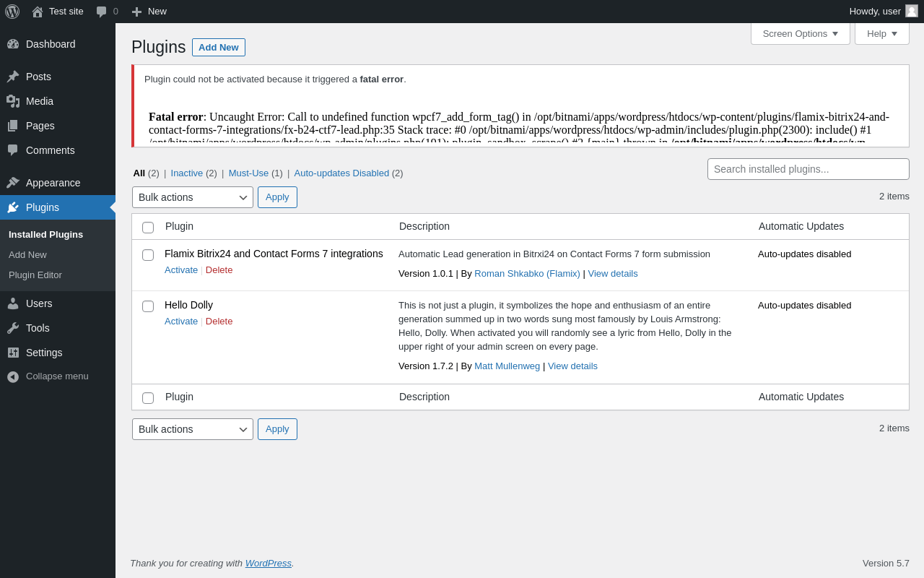Image resolution: width=924 pixels, height=578 pixels.
Task: Activate the Hello Dolly plugin
Action: point(181,322)
